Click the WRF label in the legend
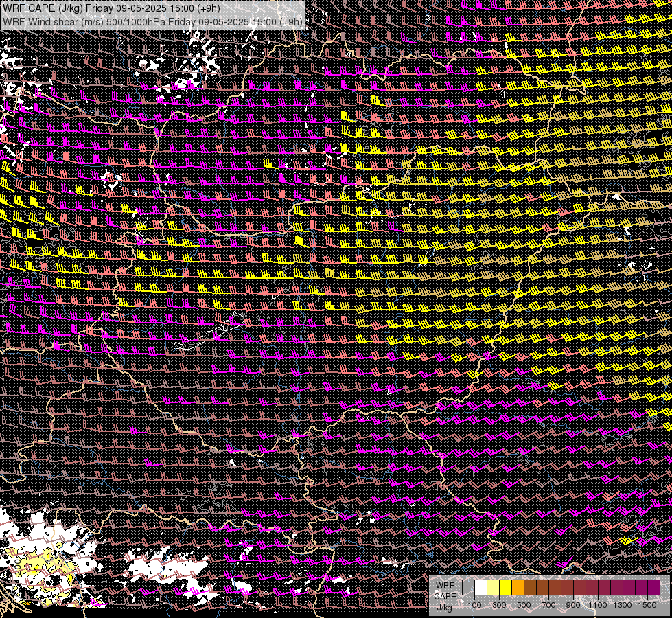672x618 pixels. 445,586
